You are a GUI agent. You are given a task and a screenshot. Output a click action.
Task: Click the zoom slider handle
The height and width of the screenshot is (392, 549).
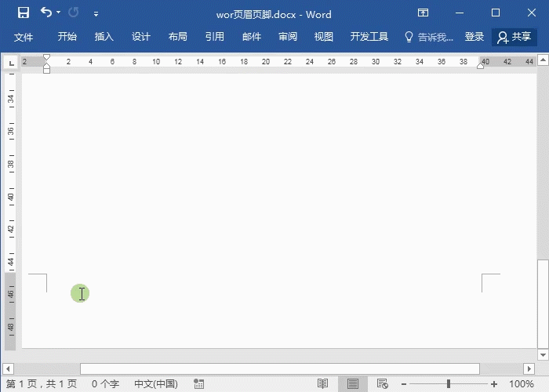pyautogui.click(x=449, y=384)
